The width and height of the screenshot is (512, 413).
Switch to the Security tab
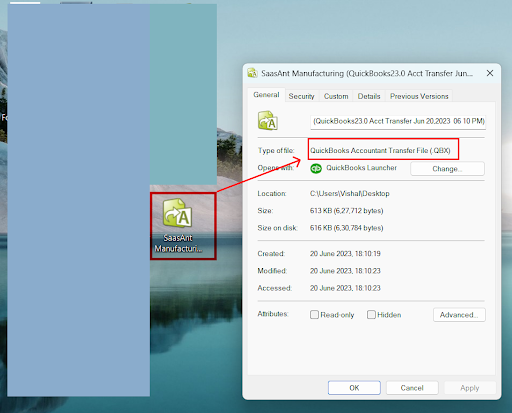(x=301, y=96)
